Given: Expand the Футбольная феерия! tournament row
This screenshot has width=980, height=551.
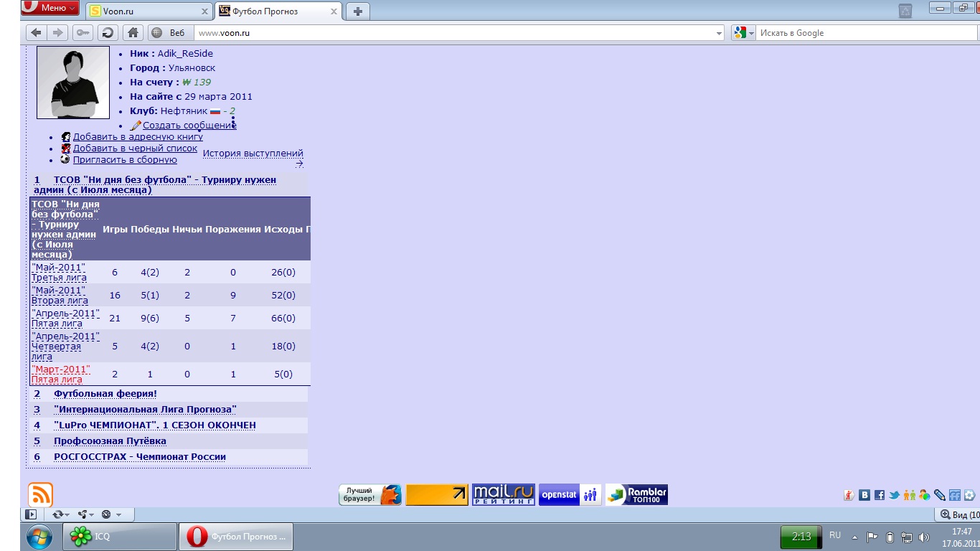Looking at the screenshot, I should point(105,394).
